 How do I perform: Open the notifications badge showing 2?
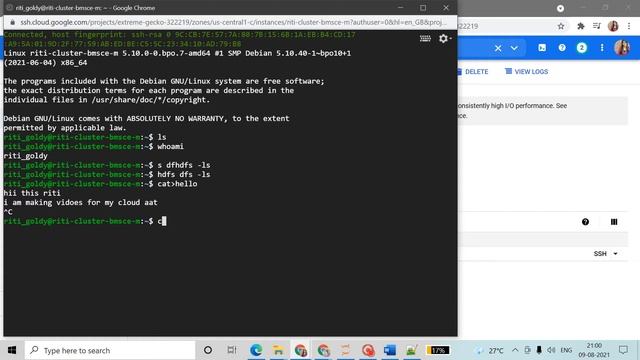coord(582,48)
